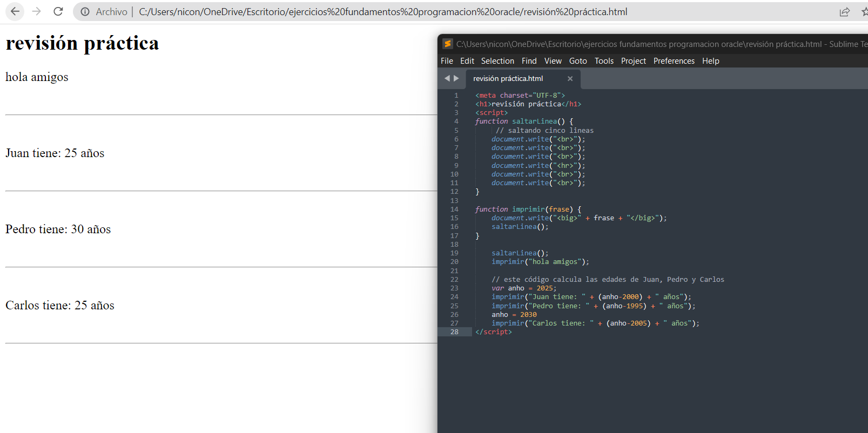Click the Sublime Text logo icon in title bar
This screenshot has width=868, height=433.
pyautogui.click(x=447, y=44)
